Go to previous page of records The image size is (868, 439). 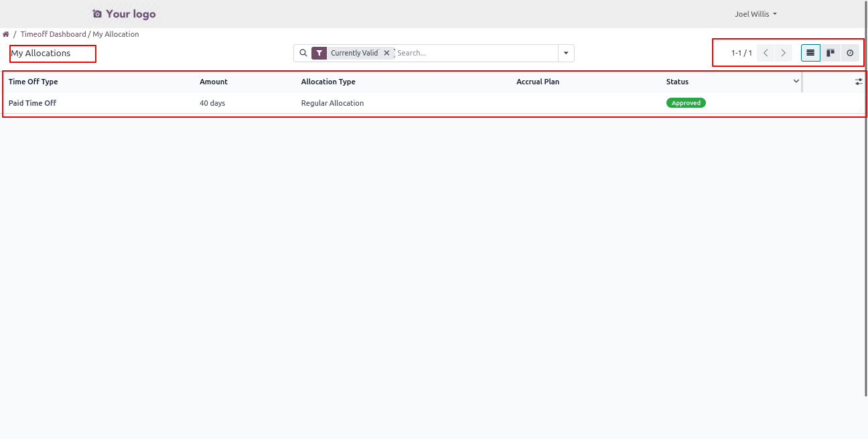[x=766, y=53]
